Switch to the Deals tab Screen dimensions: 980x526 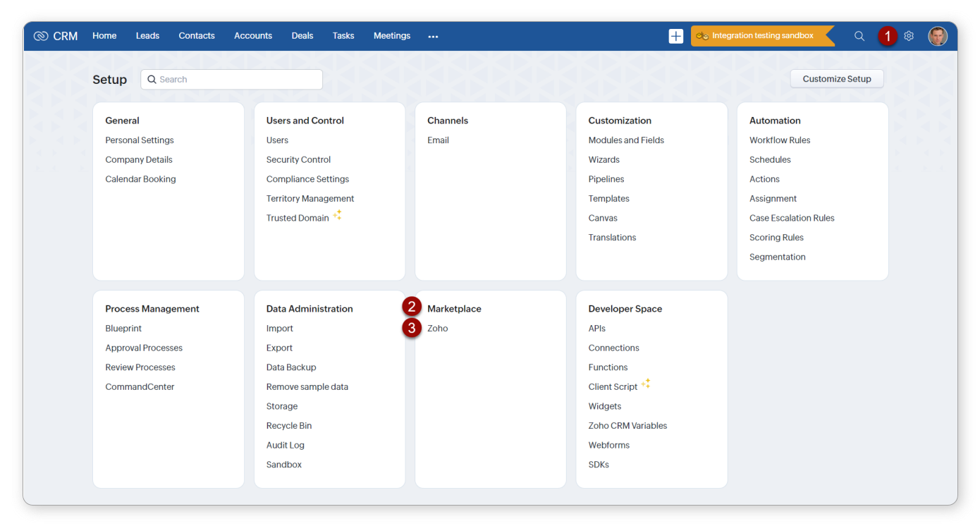coord(302,36)
